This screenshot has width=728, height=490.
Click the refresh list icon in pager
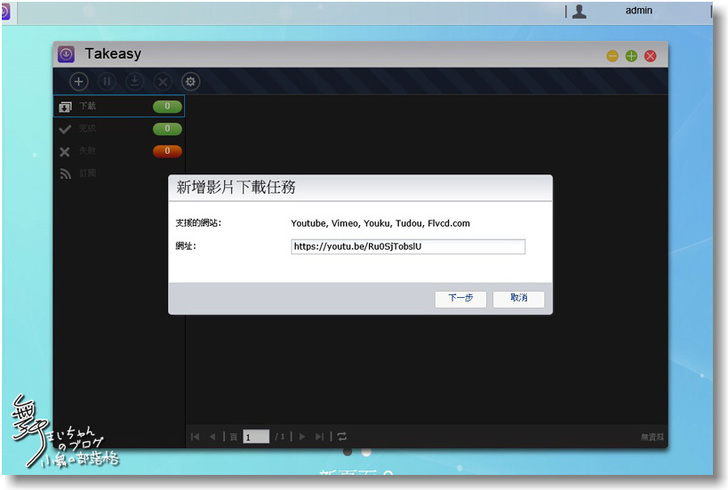pos(342,437)
